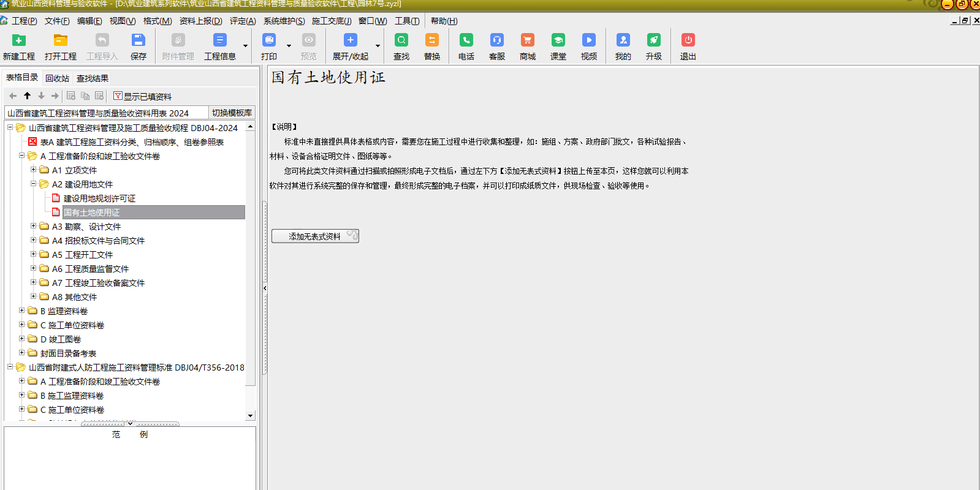
Task: Select 建设用地规划许可证 in the tree
Action: coord(99,198)
